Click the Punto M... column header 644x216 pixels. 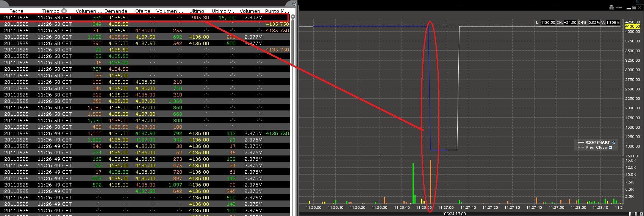277,11
